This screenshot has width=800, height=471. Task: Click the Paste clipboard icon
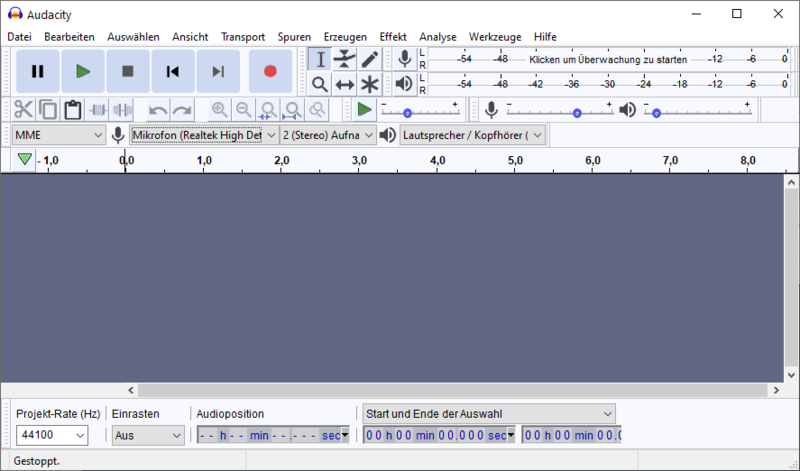pos(72,110)
